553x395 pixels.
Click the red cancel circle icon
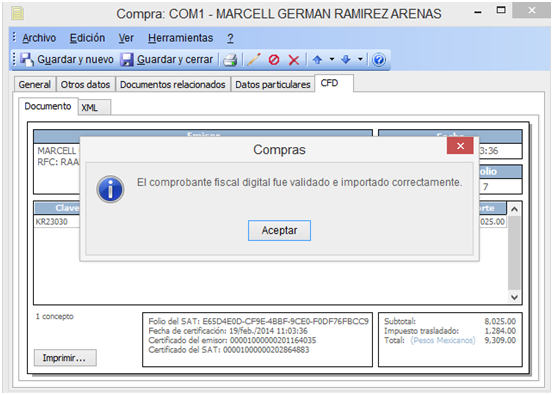tap(274, 60)
